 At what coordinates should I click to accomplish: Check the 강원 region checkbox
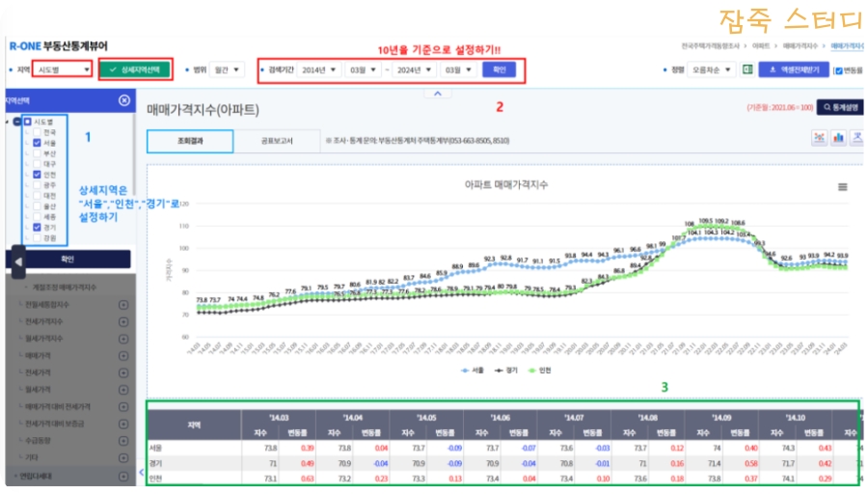(37, 237)
